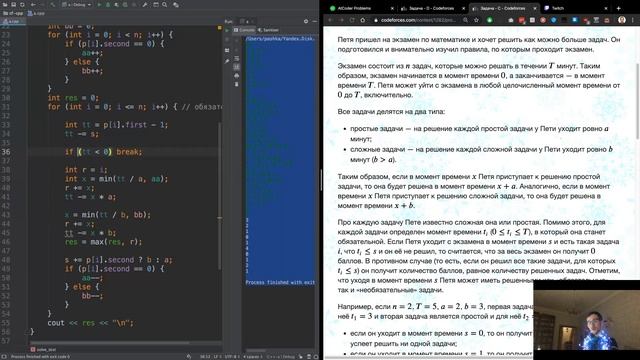This screenshot has height=360, width=640.
Task: Click the browser reload button
Action: click(352, 20)
